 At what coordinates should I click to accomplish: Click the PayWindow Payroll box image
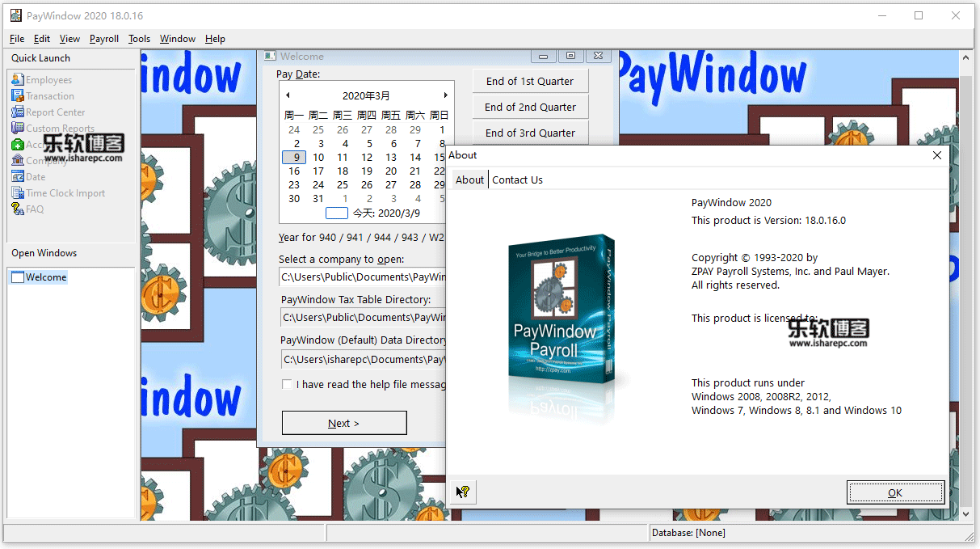[x=562, y=311]
